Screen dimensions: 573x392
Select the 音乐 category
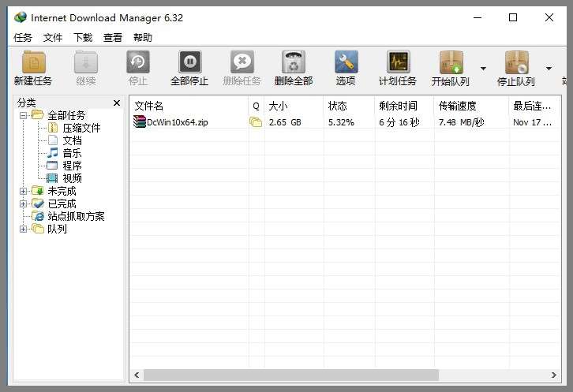click(x=72, y=153)
